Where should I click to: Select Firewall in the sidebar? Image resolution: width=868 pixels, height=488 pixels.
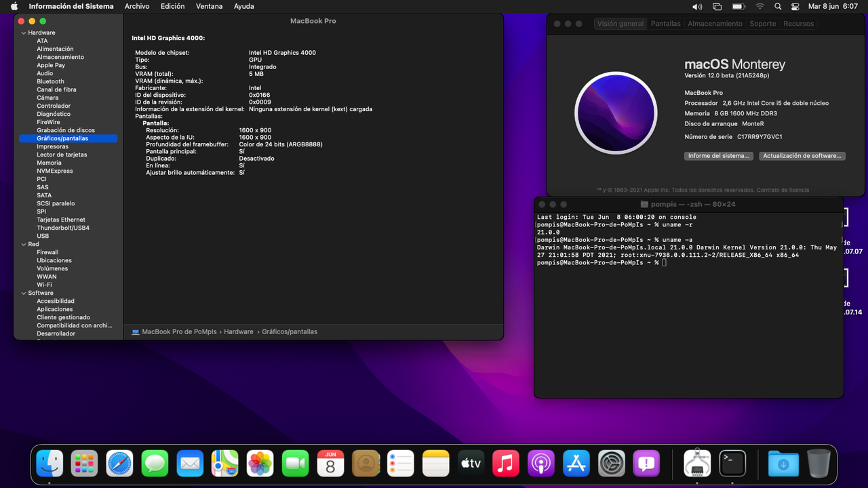(x=47, y=252)
